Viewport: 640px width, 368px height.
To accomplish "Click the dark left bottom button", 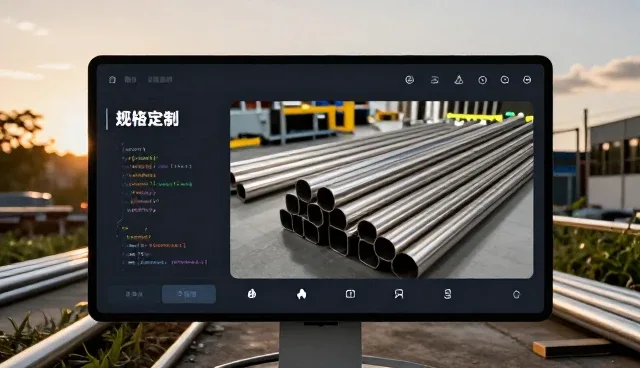I will [x=135, y=294].
